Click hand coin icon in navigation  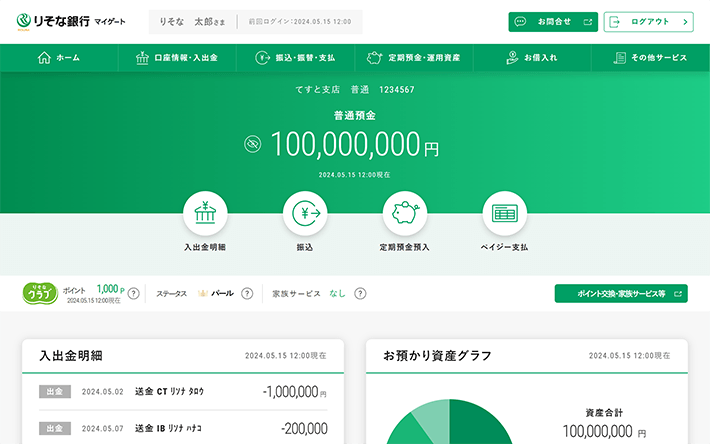[x=512, y=57]
